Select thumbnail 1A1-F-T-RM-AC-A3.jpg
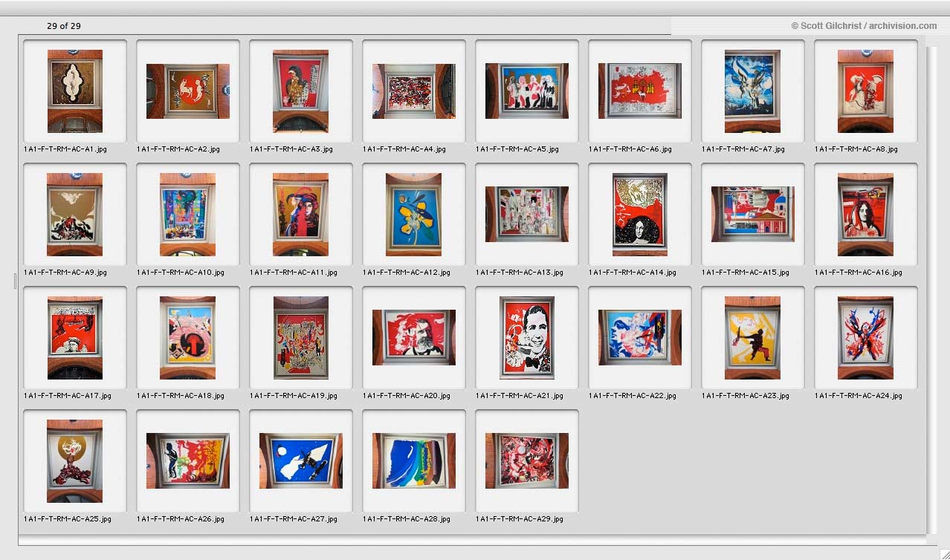The height and width of the screenshot is (560, 950). coord(301,91)
